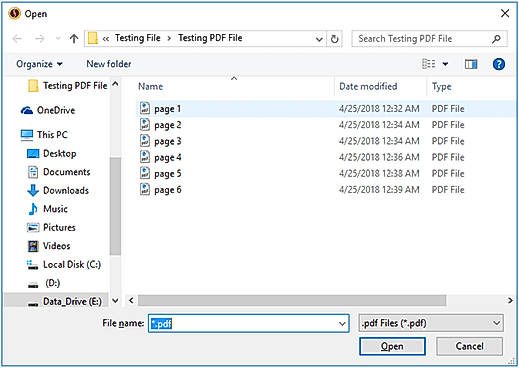Open the Videos folder

[x=49, y=246]
